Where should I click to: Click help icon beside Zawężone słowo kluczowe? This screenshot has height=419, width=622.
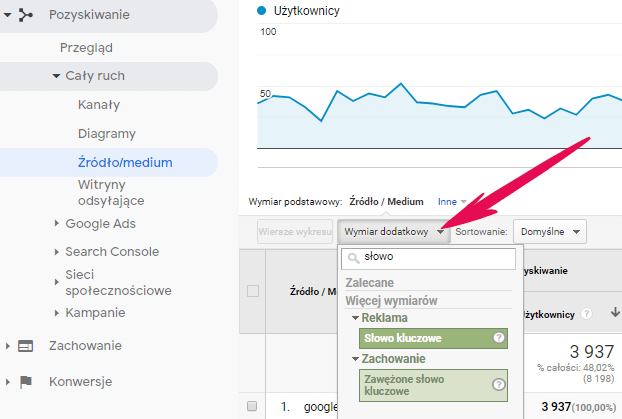(x=498, y=384)
